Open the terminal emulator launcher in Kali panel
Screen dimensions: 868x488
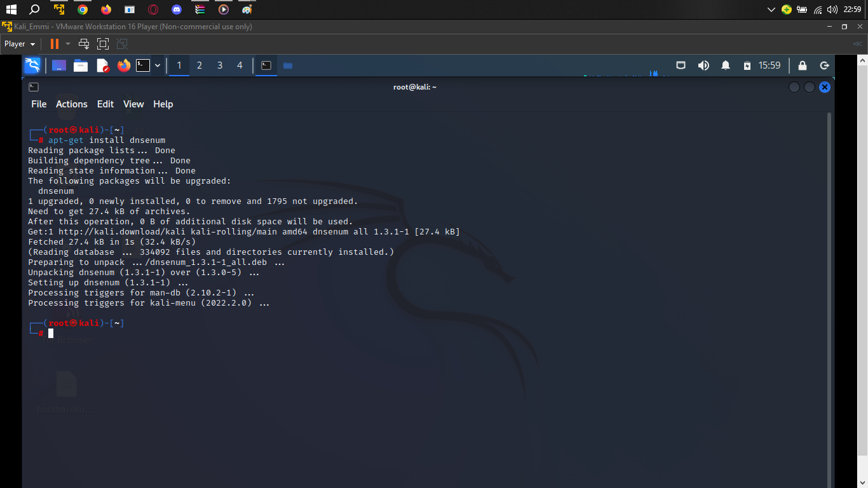point(144,65)
